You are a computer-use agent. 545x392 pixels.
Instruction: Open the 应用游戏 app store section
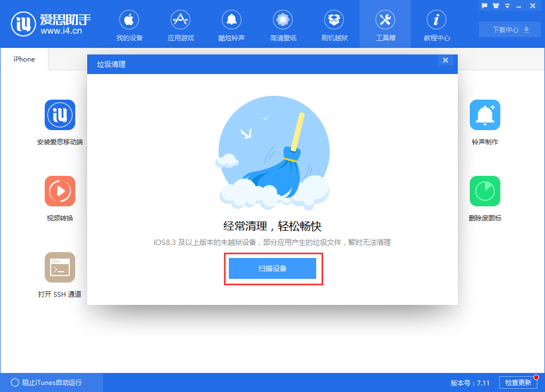pos(180,24)
